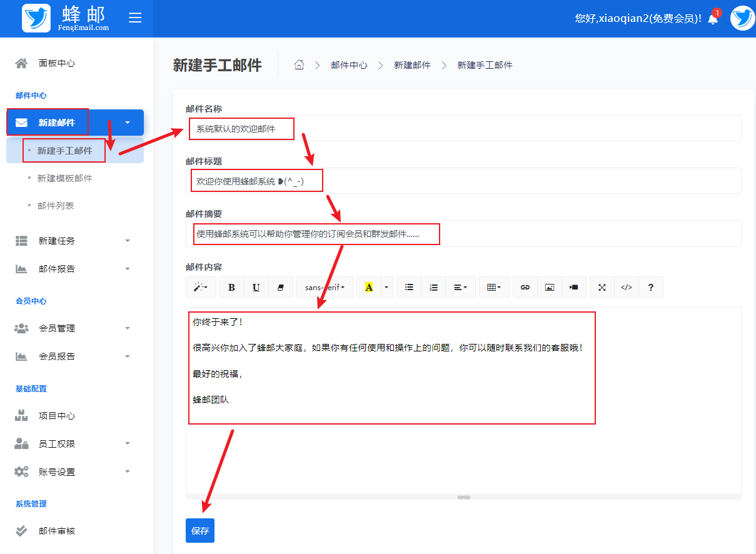The height and width of the screenshot is (554, 756).
Task: Expand the 账号设置 sidebar menu
Action: [75, 472]
